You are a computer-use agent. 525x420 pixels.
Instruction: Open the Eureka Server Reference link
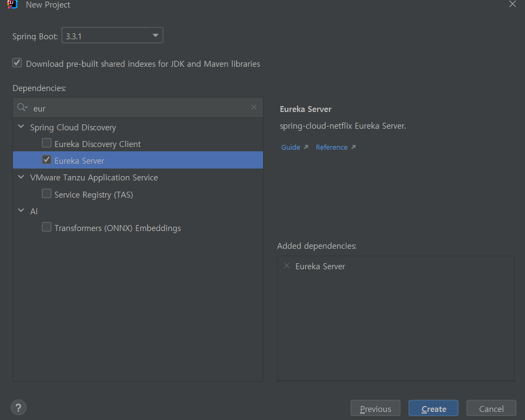coord(331,147)
